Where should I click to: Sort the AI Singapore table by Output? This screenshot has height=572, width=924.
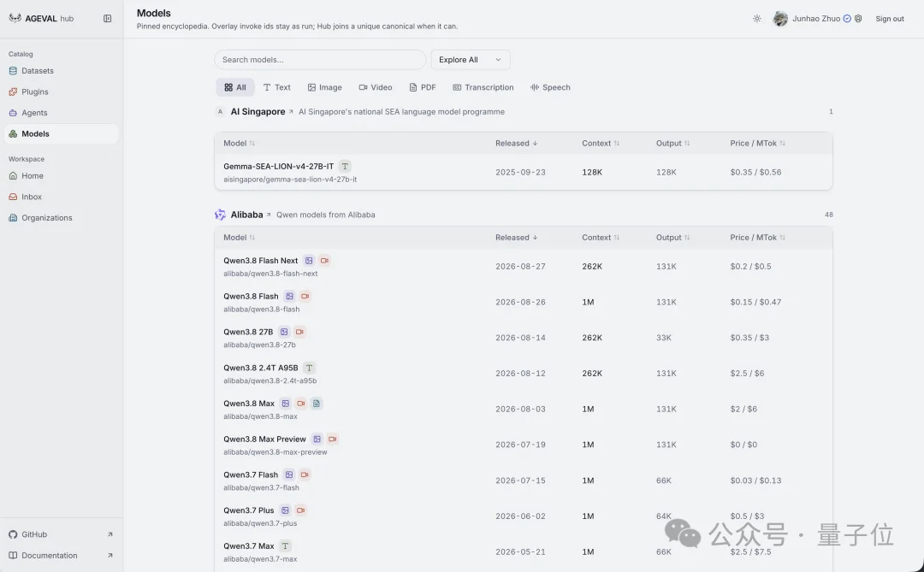673,143
